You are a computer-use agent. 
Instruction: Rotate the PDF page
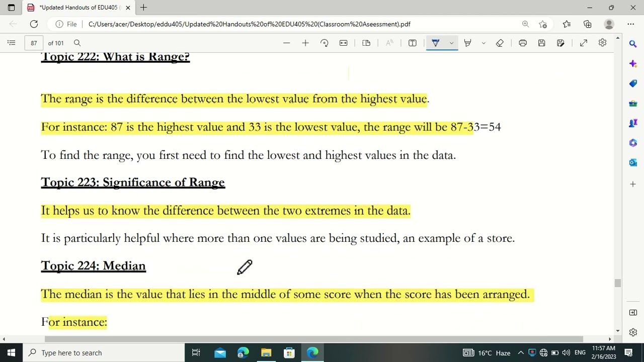(325, 43)
